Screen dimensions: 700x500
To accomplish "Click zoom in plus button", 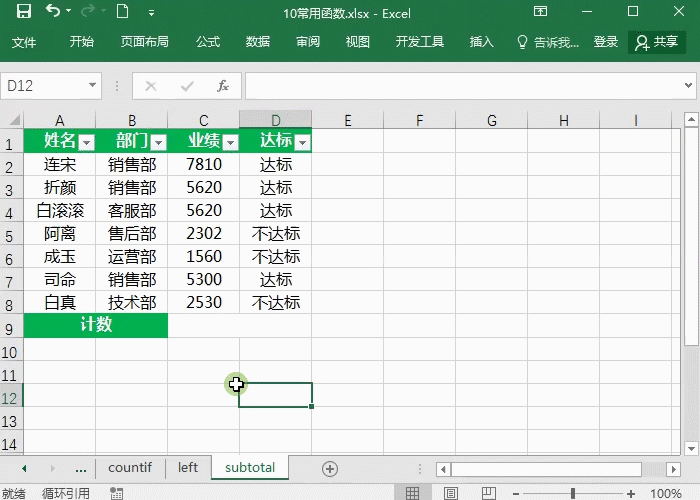I will click(631, 494).
